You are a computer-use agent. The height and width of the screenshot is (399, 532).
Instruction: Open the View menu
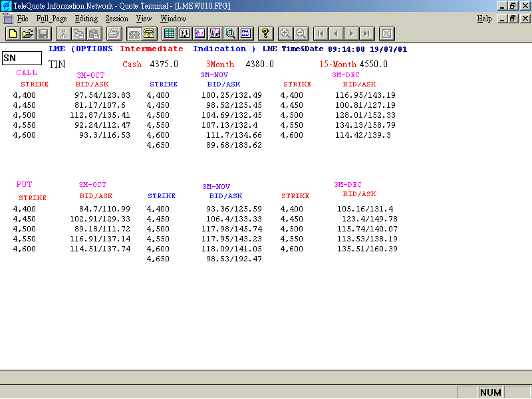click(144, 19)
